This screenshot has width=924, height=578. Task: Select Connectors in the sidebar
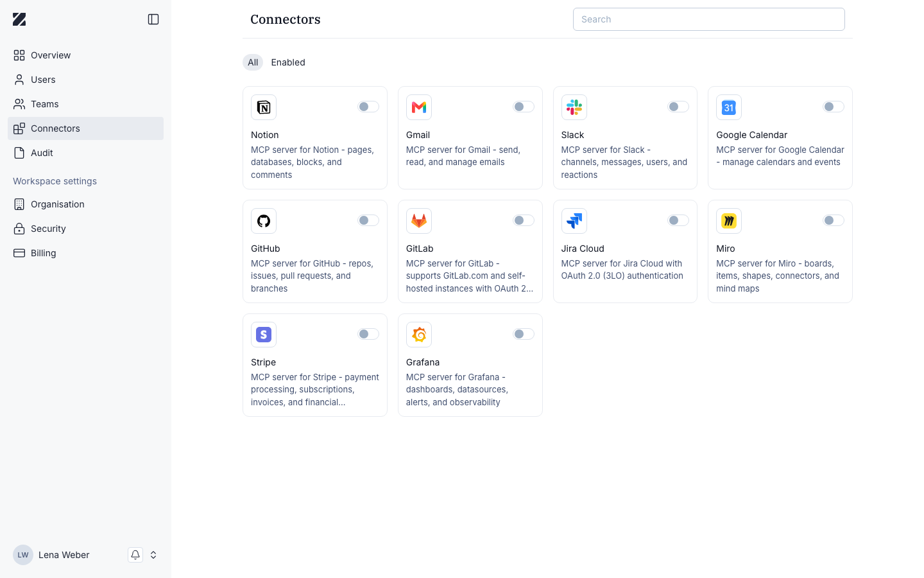[85, 128]
